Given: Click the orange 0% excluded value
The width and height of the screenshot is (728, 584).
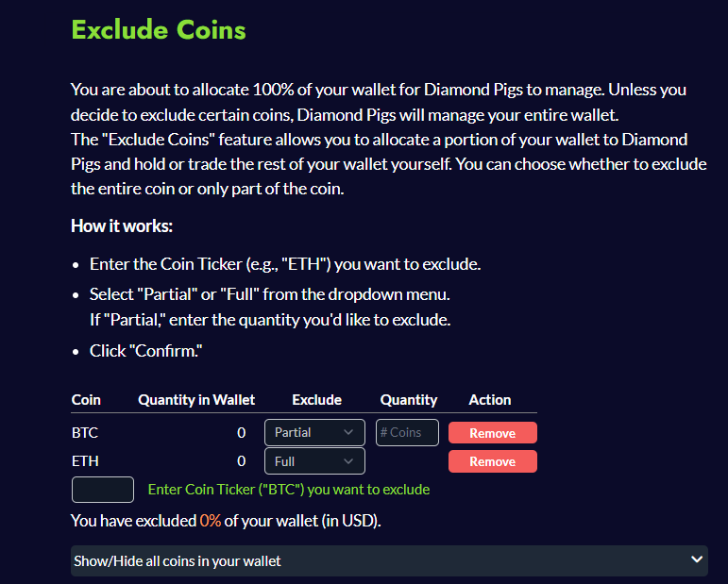Looking at the screenshot, I should (x=211, y=521).
